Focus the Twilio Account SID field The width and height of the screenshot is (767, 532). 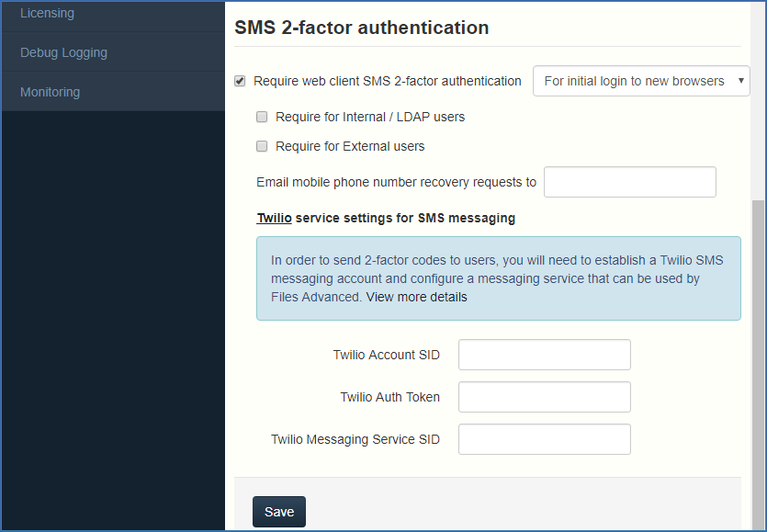tap(545, 355)
